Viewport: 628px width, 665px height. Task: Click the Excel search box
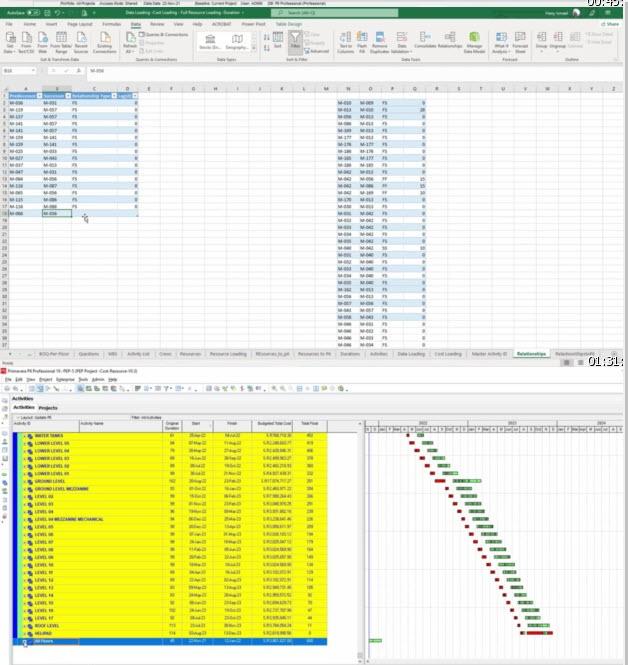pyautogui.click(x=335, y=13)
